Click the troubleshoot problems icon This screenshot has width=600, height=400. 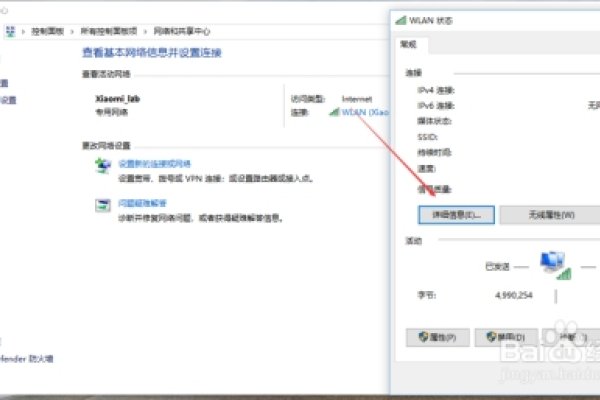pos(103,205)
